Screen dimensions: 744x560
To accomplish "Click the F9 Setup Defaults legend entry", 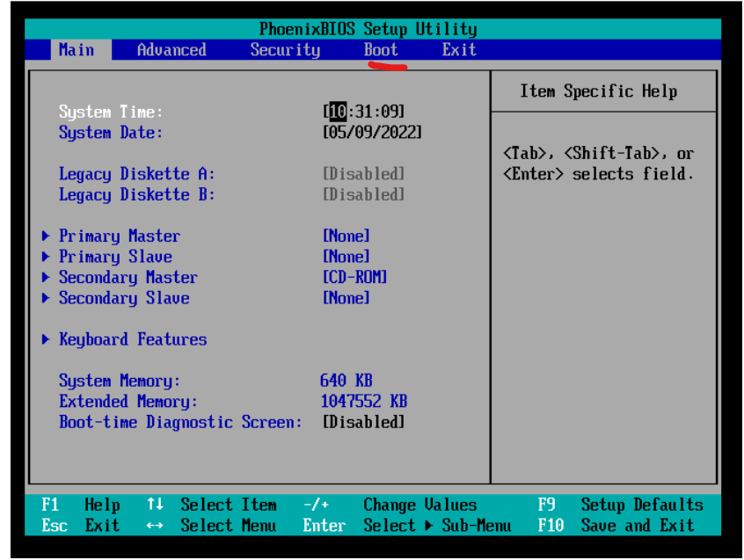I will (621, 505).
